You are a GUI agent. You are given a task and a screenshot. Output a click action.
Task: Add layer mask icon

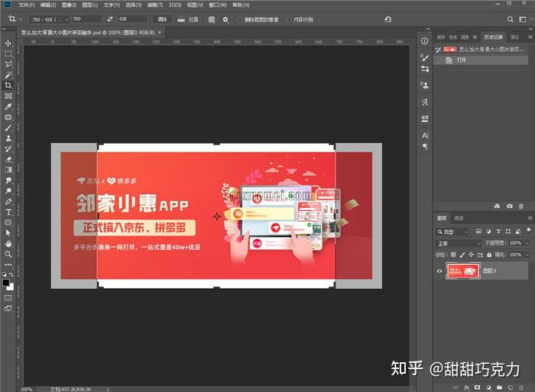tap(477, 387)
